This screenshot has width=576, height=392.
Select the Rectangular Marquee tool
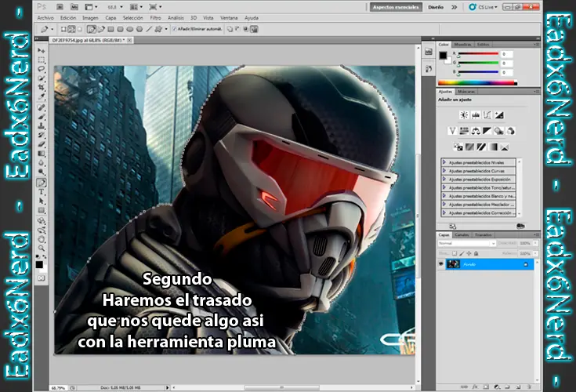[41, 60]
